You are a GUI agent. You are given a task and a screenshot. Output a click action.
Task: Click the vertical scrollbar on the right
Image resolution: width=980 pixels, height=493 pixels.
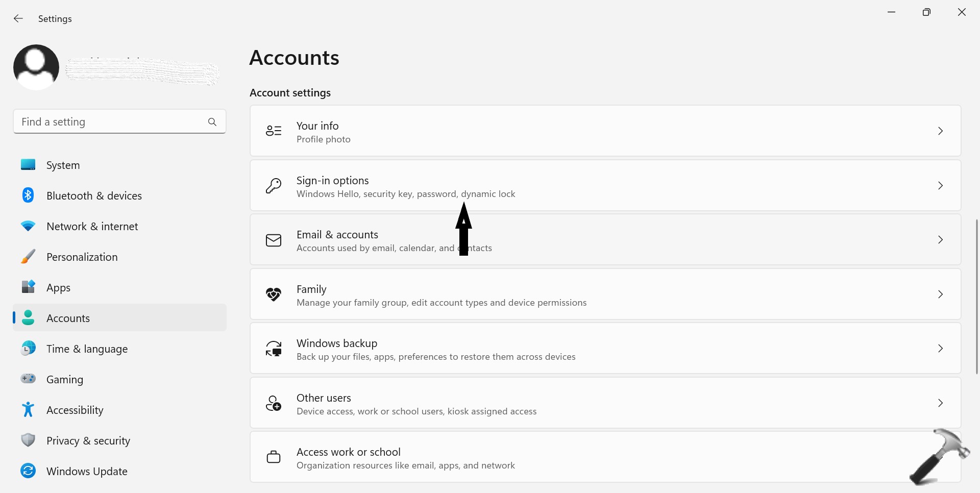pyautogui.click(x=977, y=296)
